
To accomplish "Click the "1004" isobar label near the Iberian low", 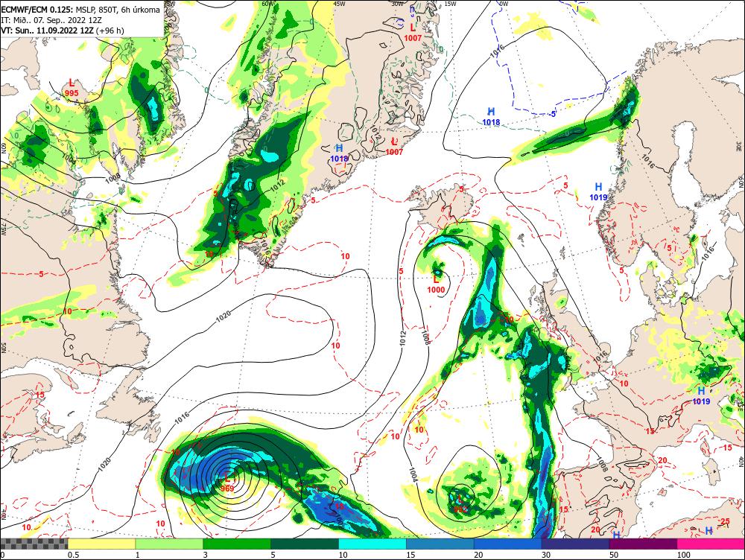I will 413,475.
